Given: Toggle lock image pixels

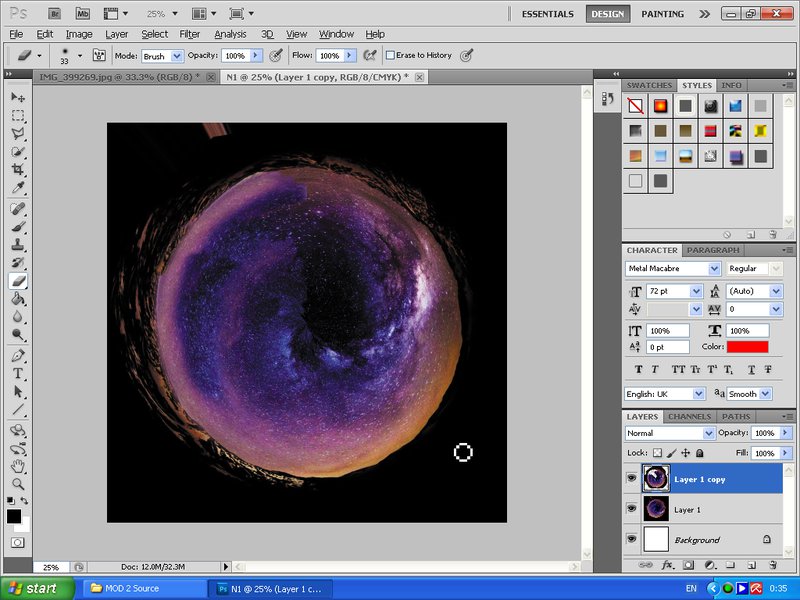Looking at the screenshot, I should [672, 453].
